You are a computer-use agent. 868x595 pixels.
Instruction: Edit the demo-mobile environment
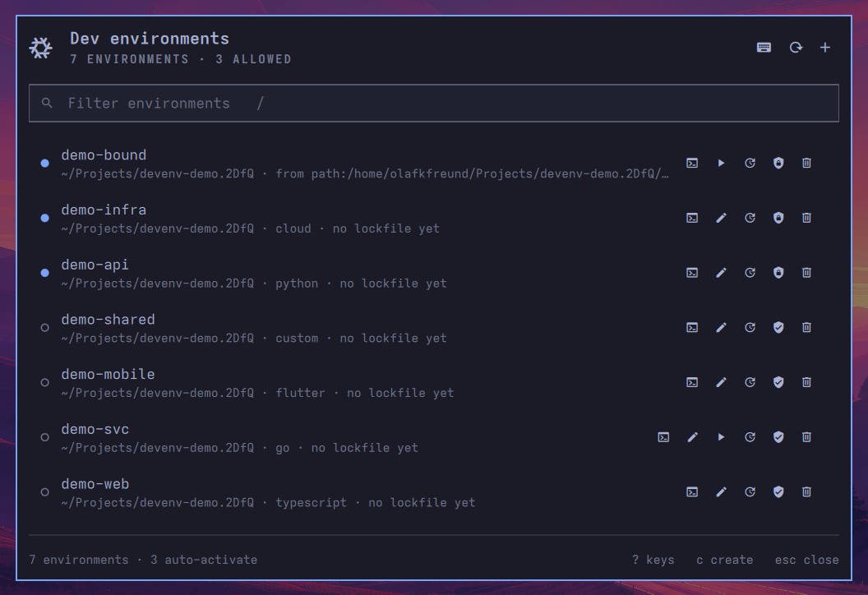coord(721,382)
